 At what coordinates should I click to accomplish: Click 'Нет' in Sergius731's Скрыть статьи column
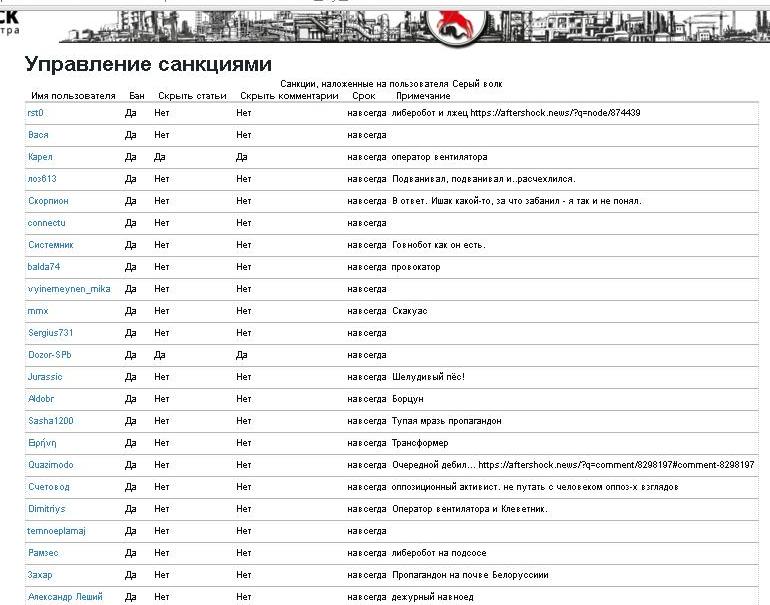(x=162, y=333)
